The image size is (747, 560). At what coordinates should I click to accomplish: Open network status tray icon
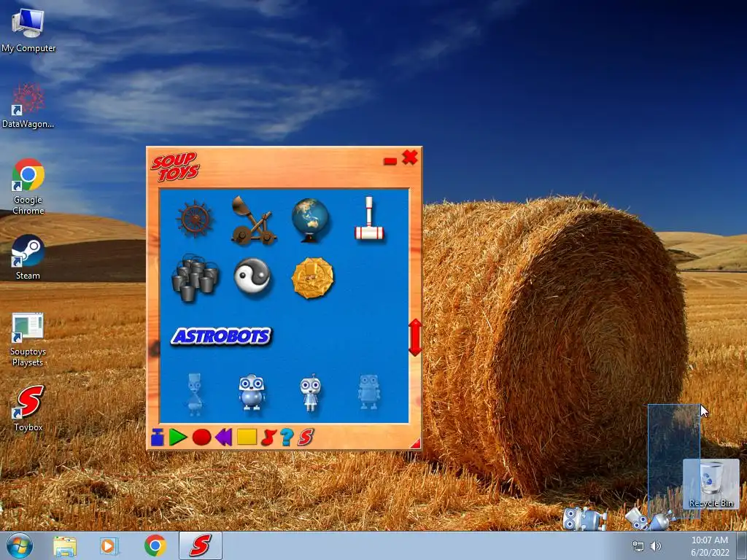[638, 546]
